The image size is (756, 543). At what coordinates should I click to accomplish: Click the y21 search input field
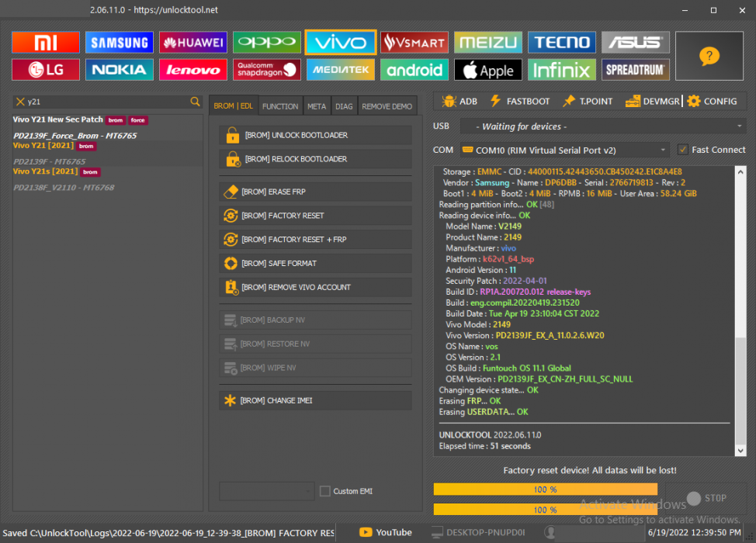click(x=108, y=102)
